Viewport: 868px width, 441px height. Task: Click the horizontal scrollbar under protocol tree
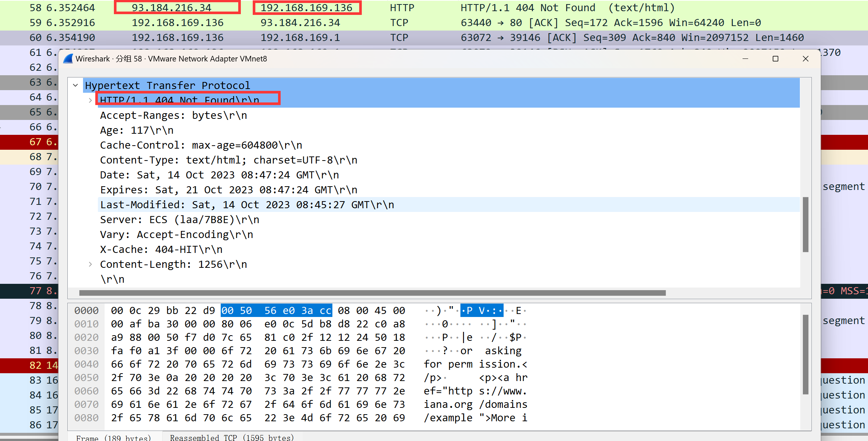click(x=372, y=293)
